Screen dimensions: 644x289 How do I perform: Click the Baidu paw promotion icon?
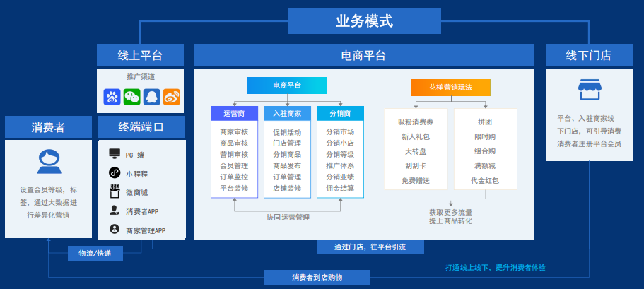tap(112, 97)
